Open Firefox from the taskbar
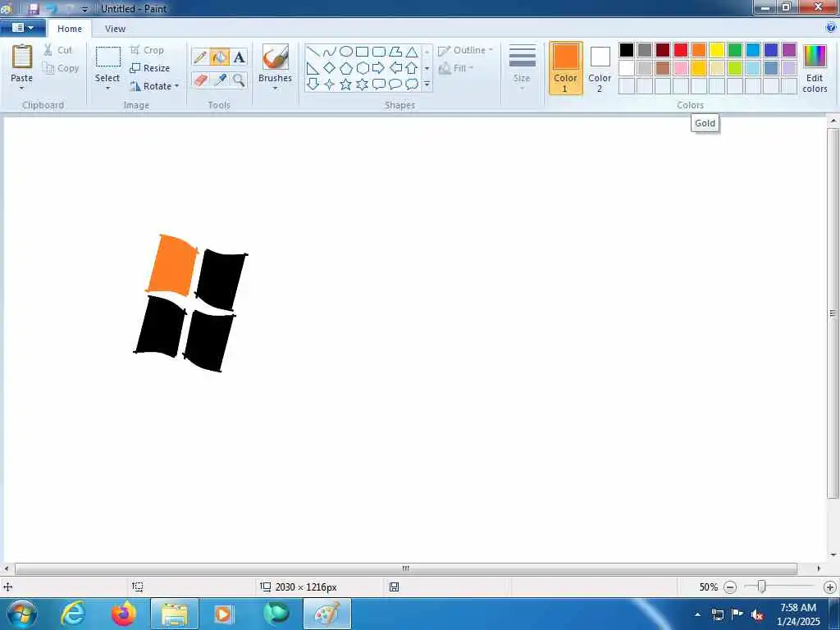This screenshot has height=630, width=840. pyautogui.click(x=124, y=614)
